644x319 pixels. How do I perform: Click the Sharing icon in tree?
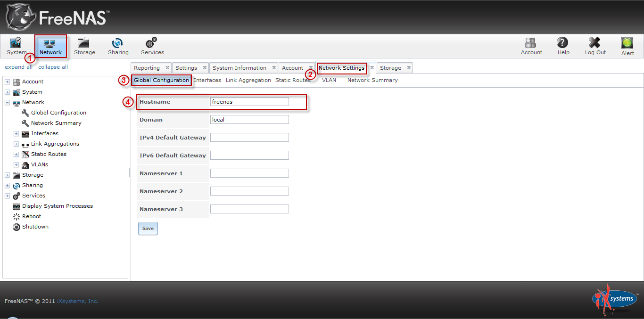pos(17,186)
